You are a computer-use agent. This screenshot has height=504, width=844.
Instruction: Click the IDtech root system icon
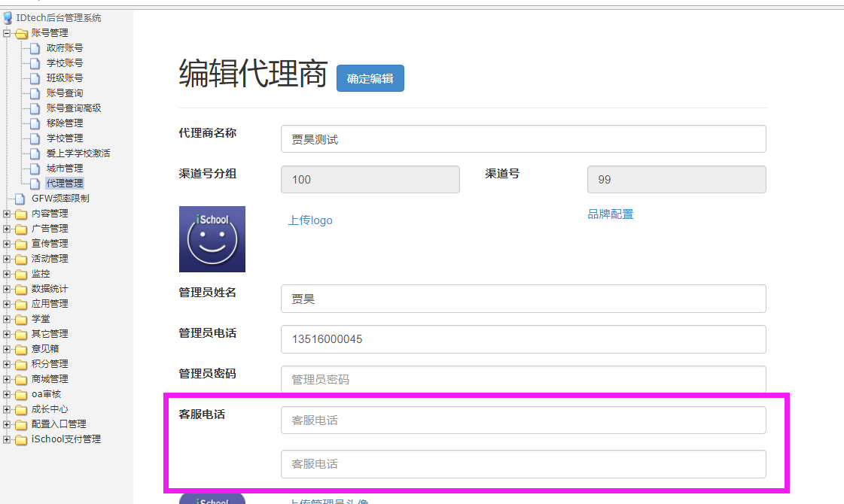[8, 18]
